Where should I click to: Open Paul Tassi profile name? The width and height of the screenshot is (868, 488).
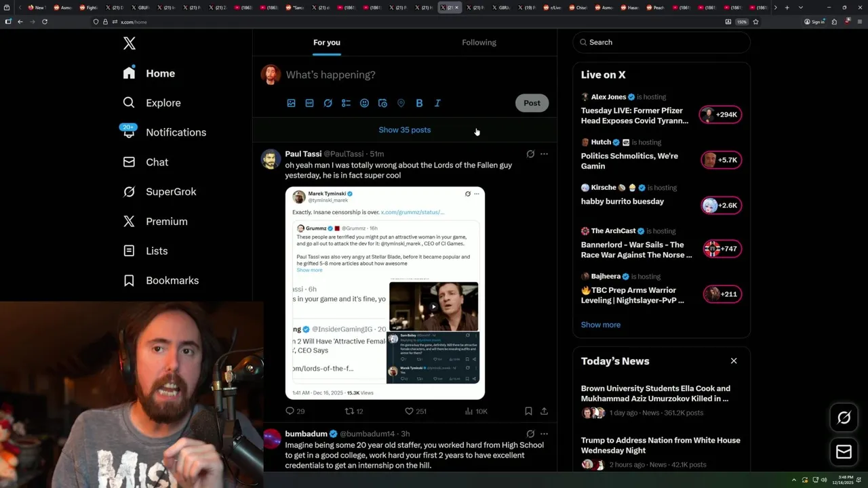click(303, 154)
